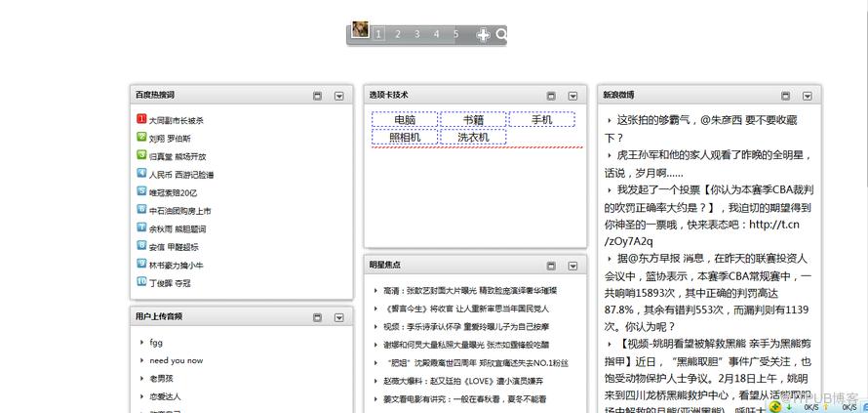Select the 照相机 tab
Viewport: 868px width, 413px height.
[405, 138]
